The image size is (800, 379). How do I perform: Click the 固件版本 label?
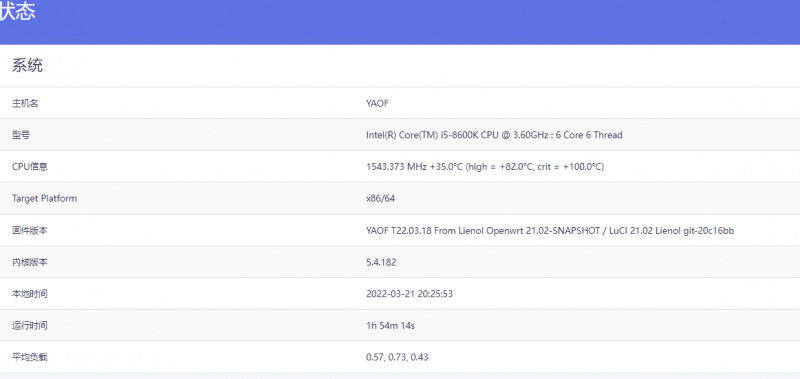pyautogui.click(x=30, y=231)
